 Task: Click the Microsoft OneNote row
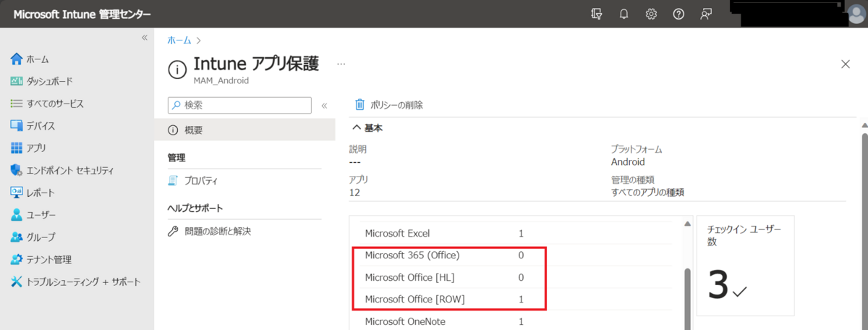pyautogui.click(x=517, y=321)
